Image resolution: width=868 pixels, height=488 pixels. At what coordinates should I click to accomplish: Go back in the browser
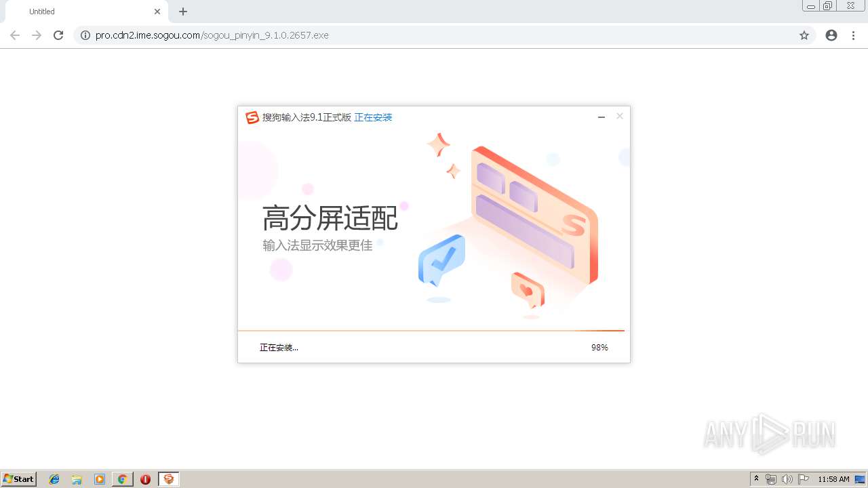(15, 35)
